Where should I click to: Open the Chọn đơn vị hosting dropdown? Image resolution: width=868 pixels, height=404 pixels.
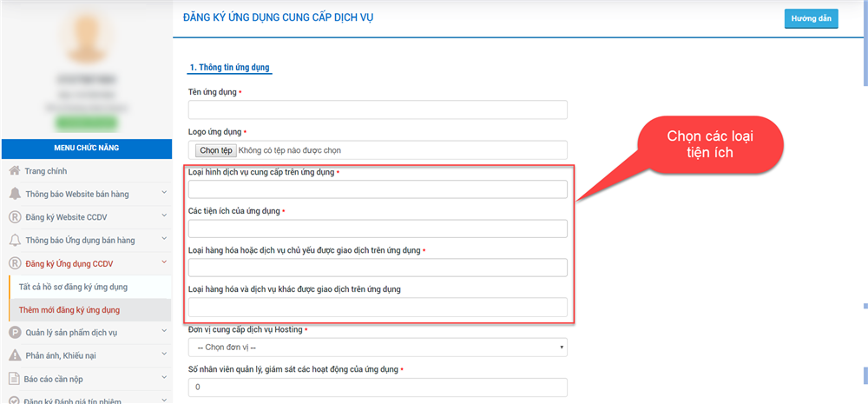coord(378,348)
